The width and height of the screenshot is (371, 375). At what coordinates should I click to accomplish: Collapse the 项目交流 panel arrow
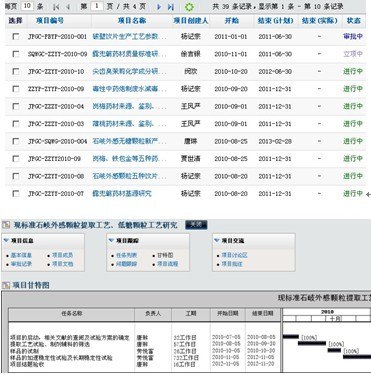[x=217, y=240]
